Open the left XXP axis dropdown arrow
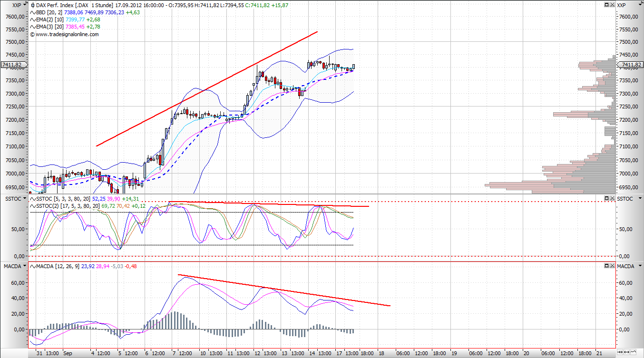The image size is (644, 358). pyautogui.click(x=25, y=5)
